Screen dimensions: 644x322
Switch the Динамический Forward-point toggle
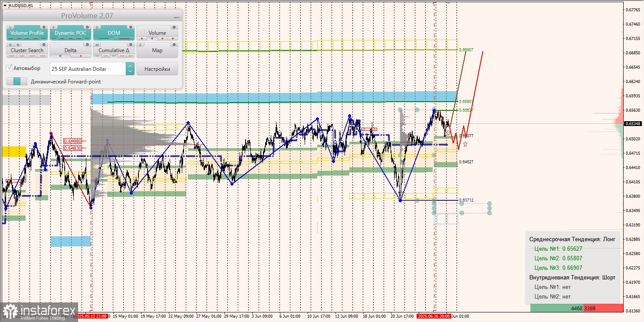17,81
